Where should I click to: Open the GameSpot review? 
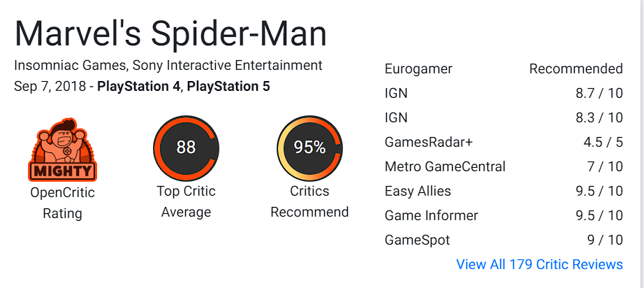tap(417, 240)
